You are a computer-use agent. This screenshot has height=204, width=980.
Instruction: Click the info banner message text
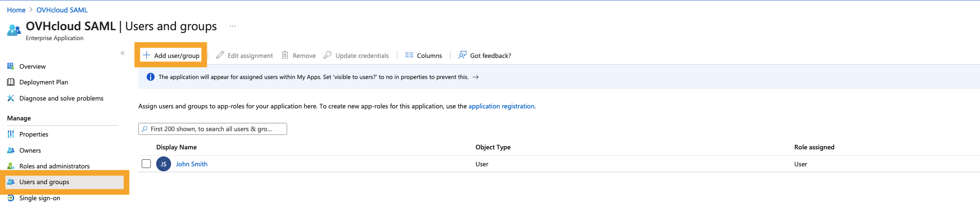pos(314,77)
